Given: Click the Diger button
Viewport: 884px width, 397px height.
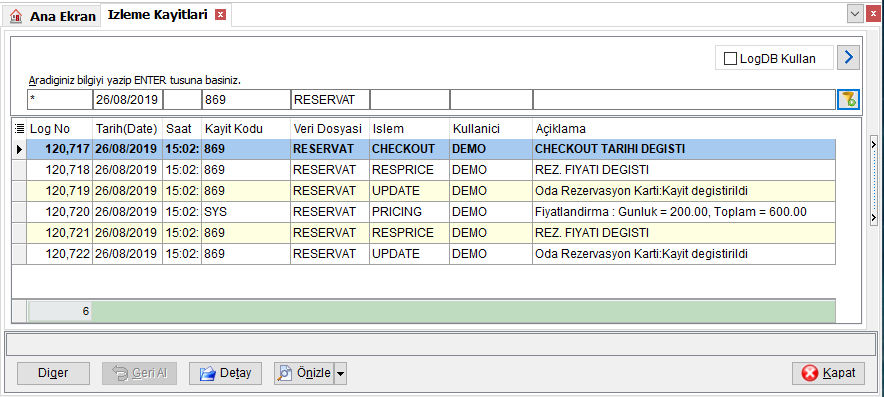Looking at the screenshot, I should point(53,373).
